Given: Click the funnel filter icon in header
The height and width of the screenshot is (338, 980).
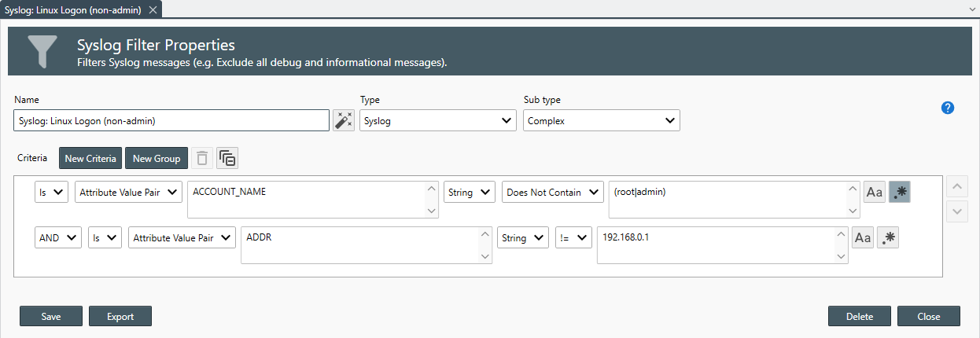Looking at the screenshot, I should click(42, 51).
